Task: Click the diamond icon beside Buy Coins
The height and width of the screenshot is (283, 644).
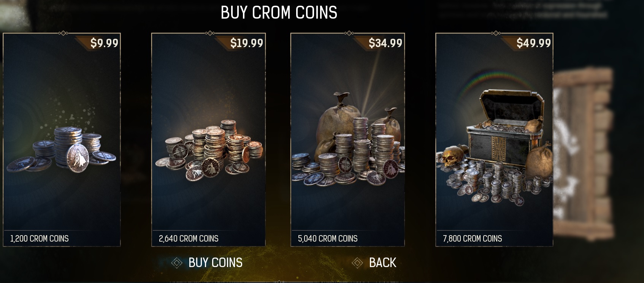Action: (177, 262)
